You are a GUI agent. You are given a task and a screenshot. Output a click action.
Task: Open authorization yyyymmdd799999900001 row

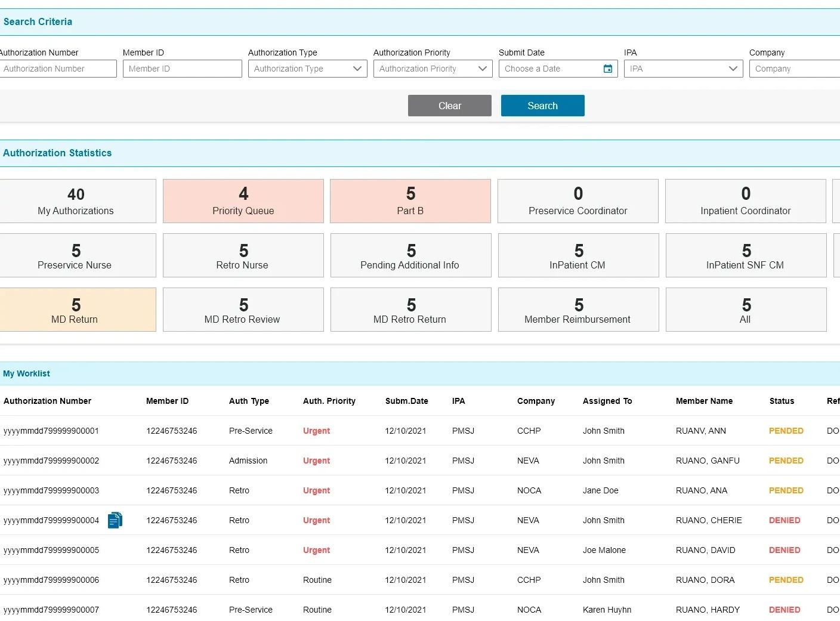click(x=51, y=431)
